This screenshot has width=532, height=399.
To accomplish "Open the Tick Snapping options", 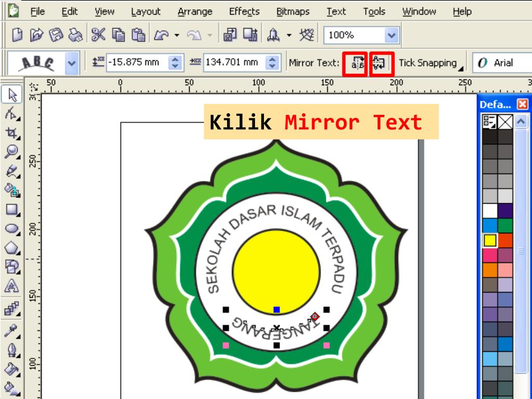I will pyautogui.click(x=431, y=63).
